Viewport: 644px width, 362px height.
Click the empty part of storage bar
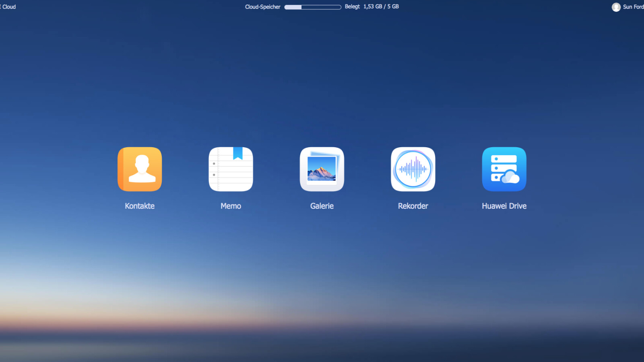tap(321, 7)
